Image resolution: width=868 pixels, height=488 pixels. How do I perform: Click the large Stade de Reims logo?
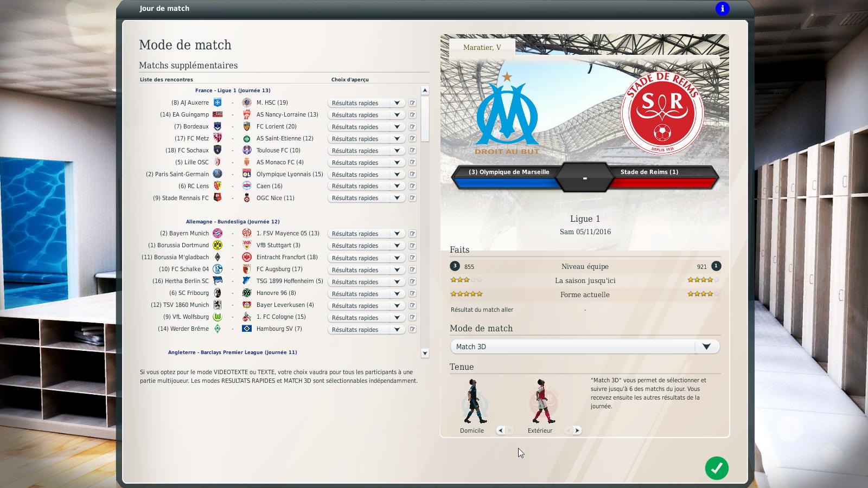point(662,113)
